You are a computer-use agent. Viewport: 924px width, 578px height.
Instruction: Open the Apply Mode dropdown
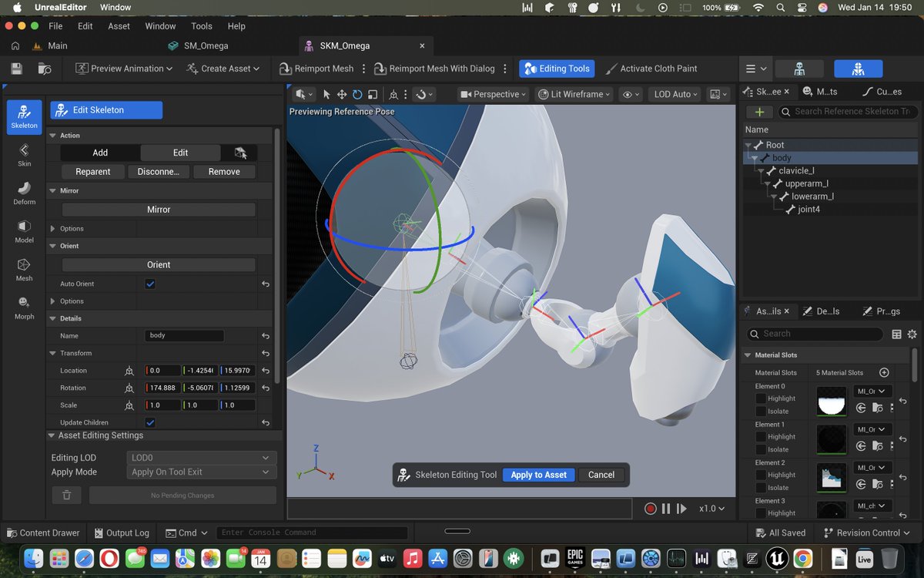click(x=202, y=472)
